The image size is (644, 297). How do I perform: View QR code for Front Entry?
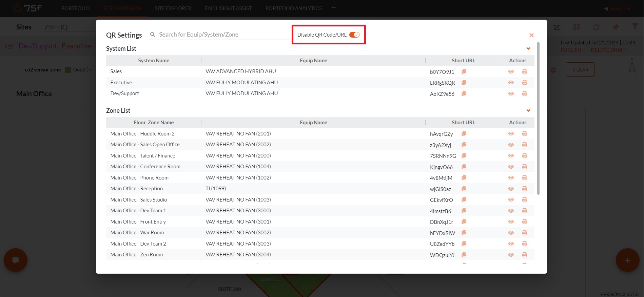(511, 222)
